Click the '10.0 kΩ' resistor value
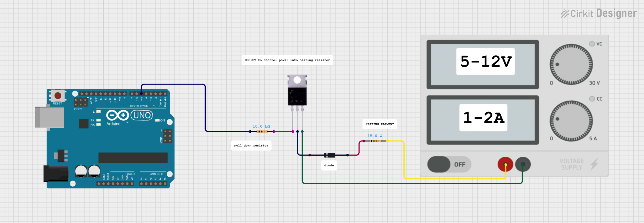Viewport: 644px width, 223px height. point(261,126)
